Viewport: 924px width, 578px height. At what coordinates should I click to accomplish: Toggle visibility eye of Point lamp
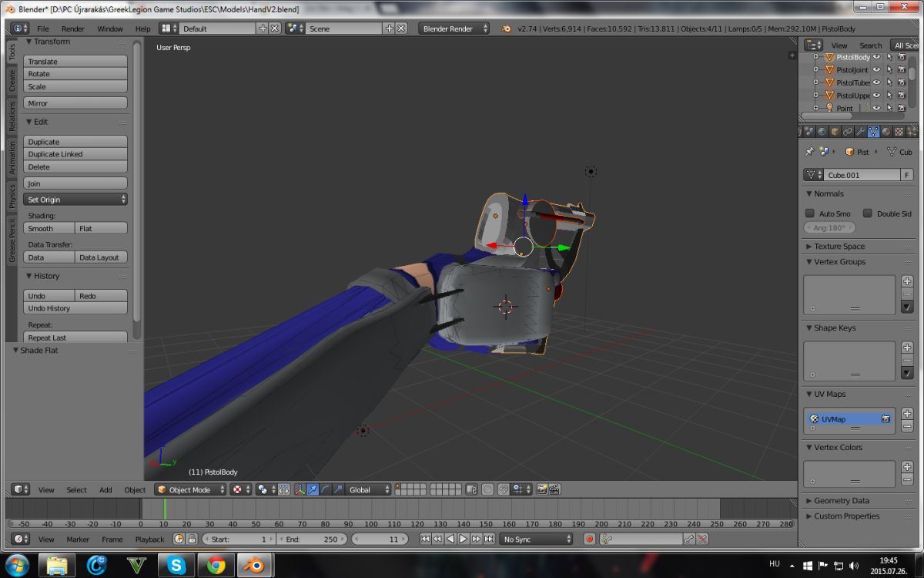point(876,108)
